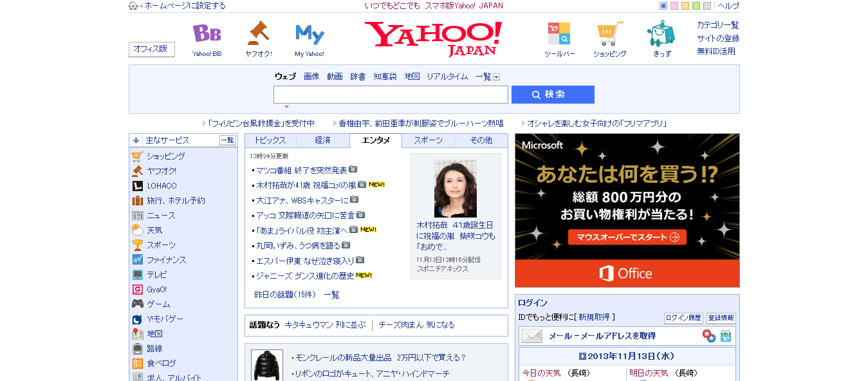Switch to the その他 news tab
The width and height of the screenshot is (868, 381).
point(481,140)
